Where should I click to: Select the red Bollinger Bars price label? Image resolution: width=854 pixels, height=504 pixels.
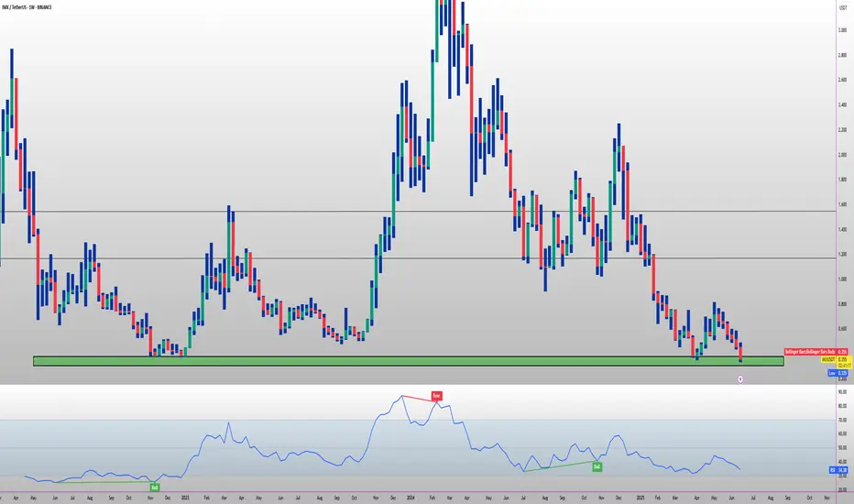click(816, 352)
